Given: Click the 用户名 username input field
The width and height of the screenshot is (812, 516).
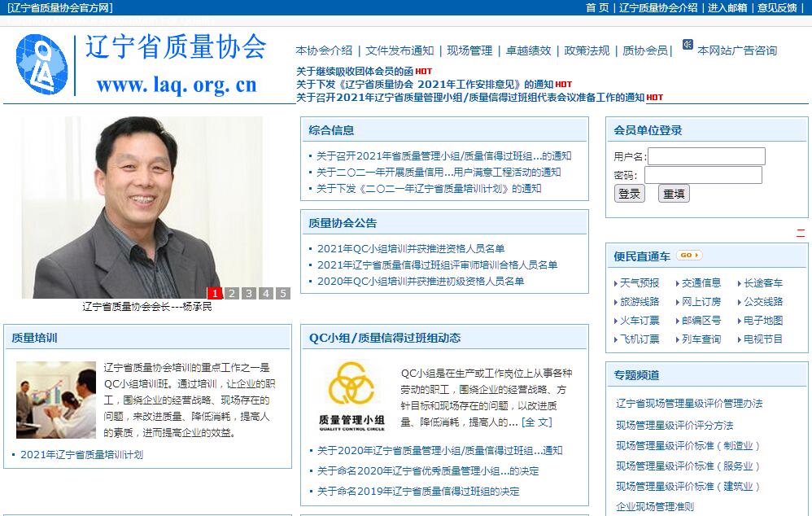Looking at the screenshot, I should coord(705,156).
